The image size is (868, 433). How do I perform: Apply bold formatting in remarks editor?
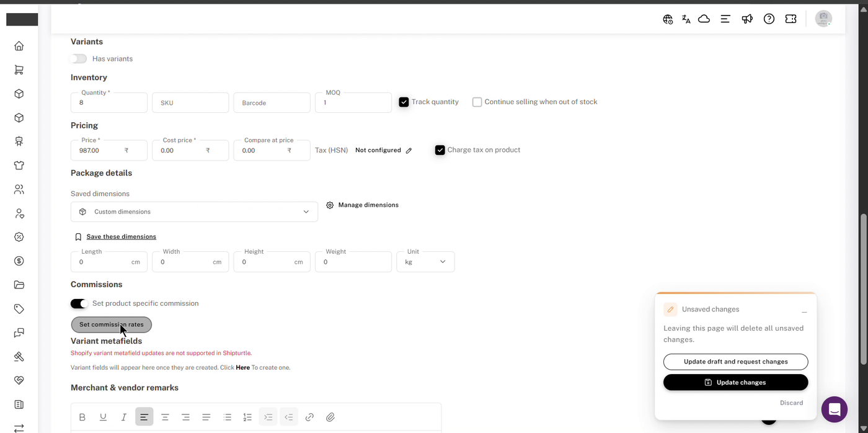coord(82,417)
